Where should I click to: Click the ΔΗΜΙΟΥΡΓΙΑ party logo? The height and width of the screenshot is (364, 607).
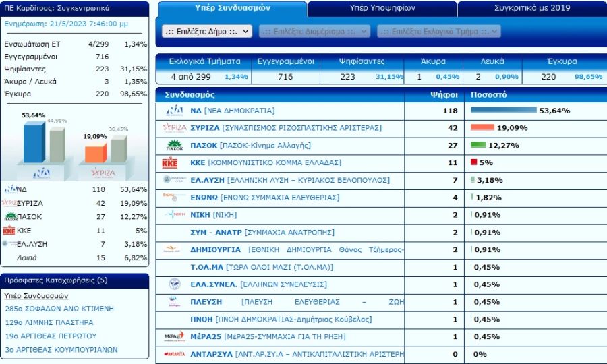[171, 249]
